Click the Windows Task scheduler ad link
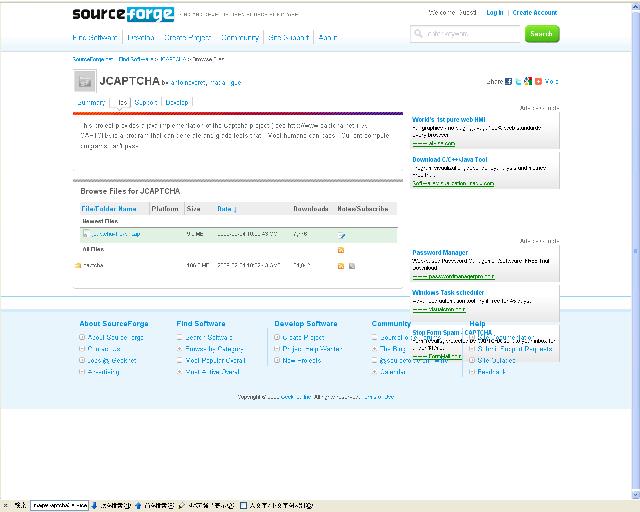The image size is (640, 512). (448, 292)
